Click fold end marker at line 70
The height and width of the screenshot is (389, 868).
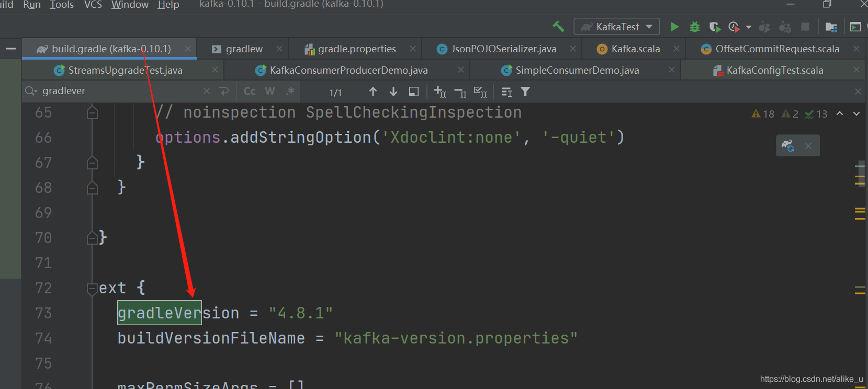point(92,238)
